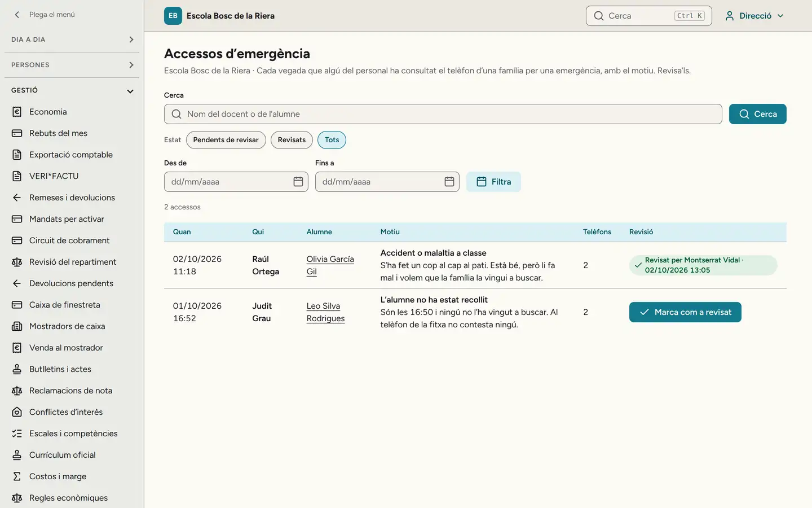
Task: Click the Costos i marge sigma icon
Action: coord(17,476)
